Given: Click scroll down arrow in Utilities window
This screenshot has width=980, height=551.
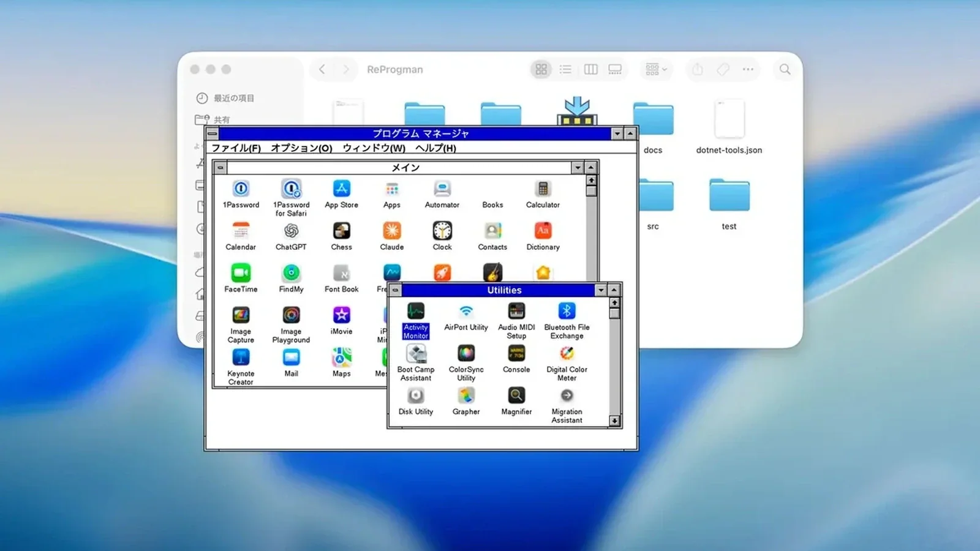Looking at the screenshot, I should 614,421.
